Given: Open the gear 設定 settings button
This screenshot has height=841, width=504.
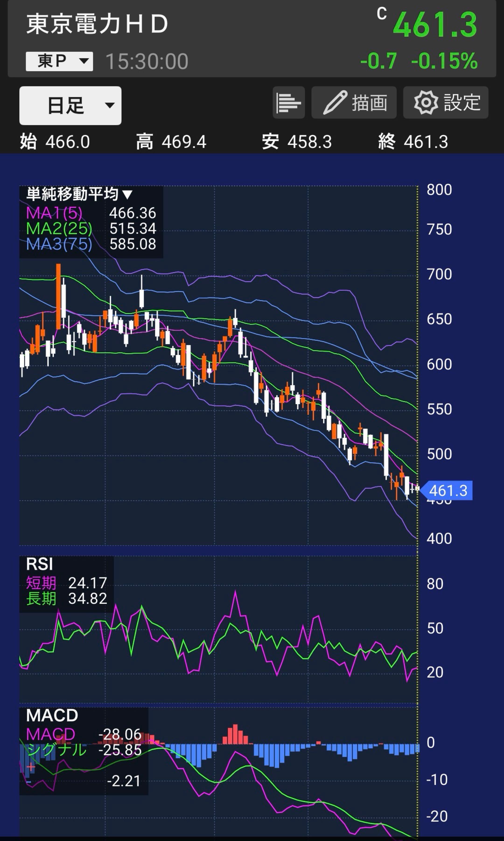Looking at the screenshot, I should point(446,102).
